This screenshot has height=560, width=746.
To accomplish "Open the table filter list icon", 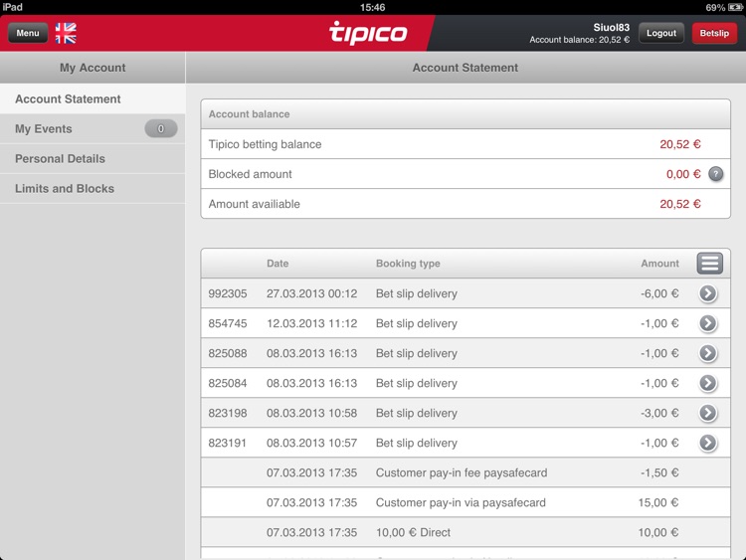I will pos(710,264).
